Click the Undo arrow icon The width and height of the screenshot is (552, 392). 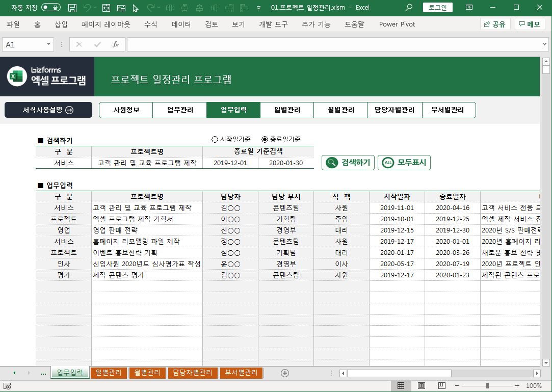pyautogui.click(x=87, y=8)
